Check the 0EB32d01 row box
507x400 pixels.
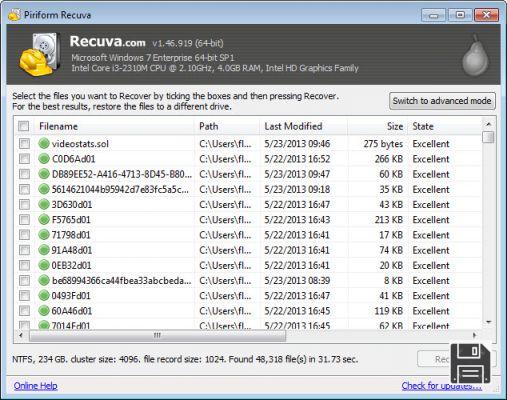pos(24,265)
